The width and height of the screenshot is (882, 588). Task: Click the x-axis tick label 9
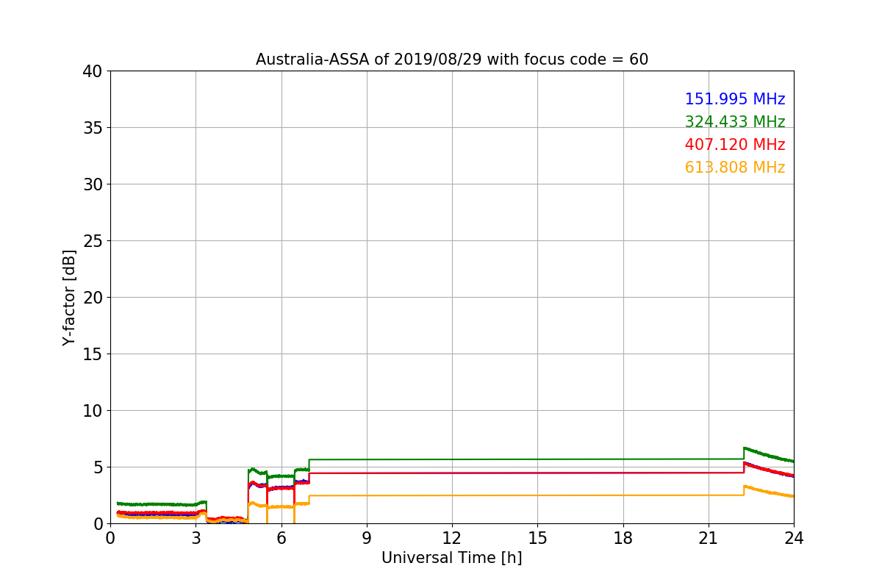pos(367,538)
